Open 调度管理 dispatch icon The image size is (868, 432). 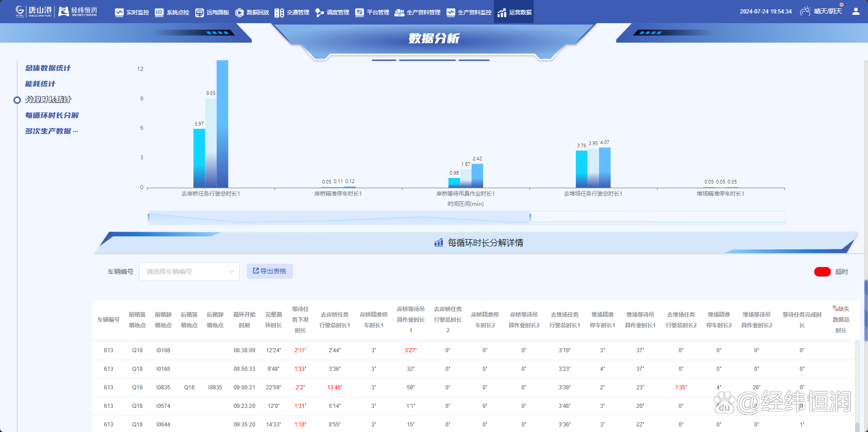pos(319,13)
